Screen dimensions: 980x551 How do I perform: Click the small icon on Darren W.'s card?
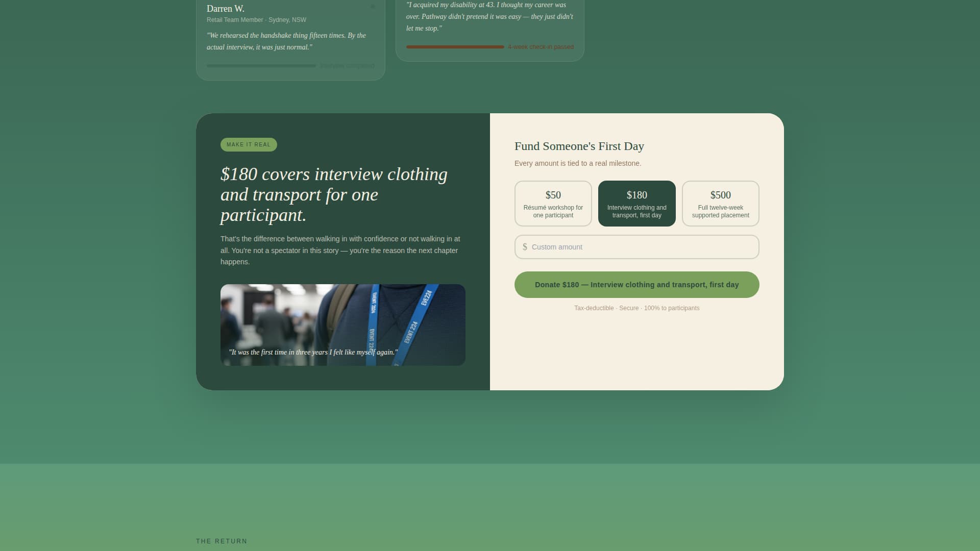373,7
